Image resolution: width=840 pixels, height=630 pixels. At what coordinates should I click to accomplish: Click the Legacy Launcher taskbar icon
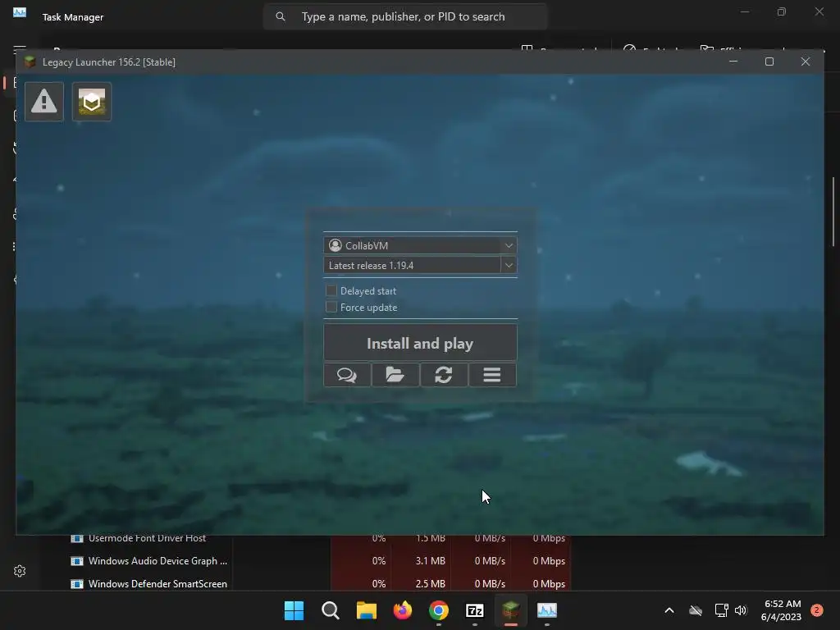(511, 610)
